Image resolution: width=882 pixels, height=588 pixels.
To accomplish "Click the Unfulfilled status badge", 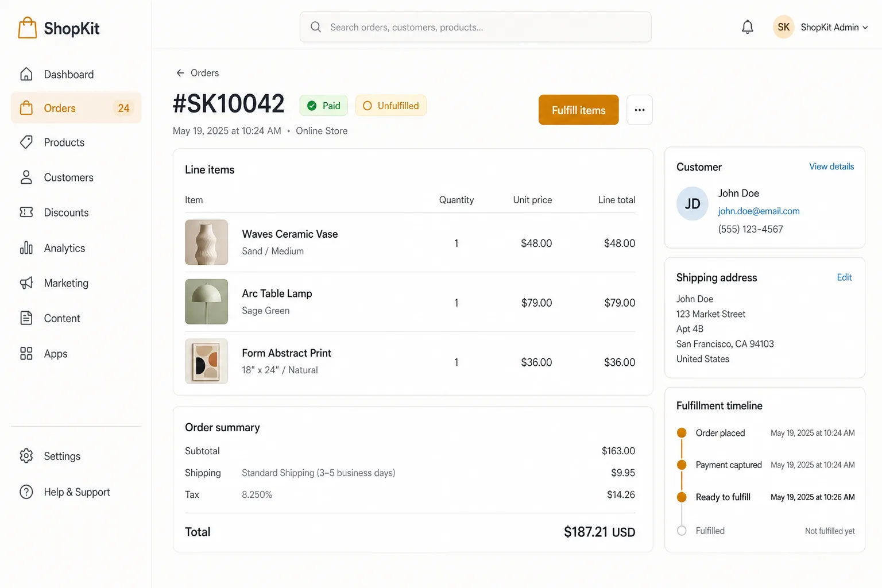I will click(x=391, y=106).
